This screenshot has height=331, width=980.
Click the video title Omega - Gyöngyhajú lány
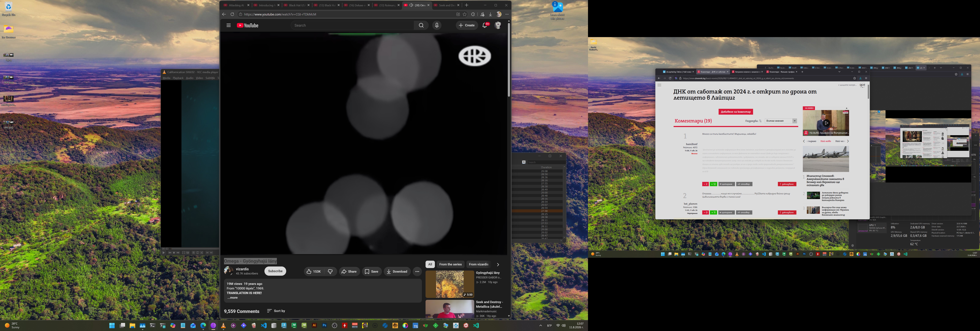[250, 261]
